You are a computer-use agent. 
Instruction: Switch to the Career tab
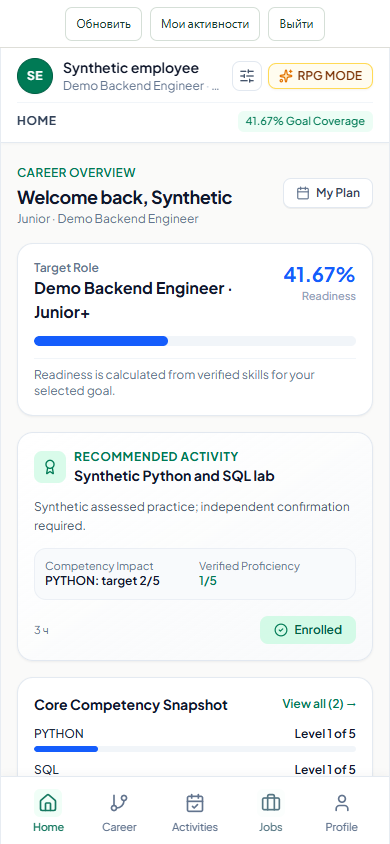click(119, 811)
